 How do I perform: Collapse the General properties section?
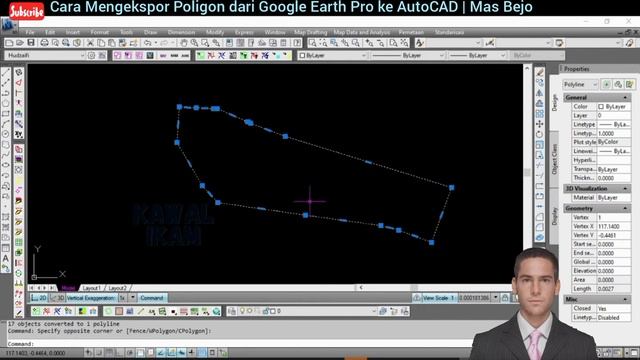625,98
